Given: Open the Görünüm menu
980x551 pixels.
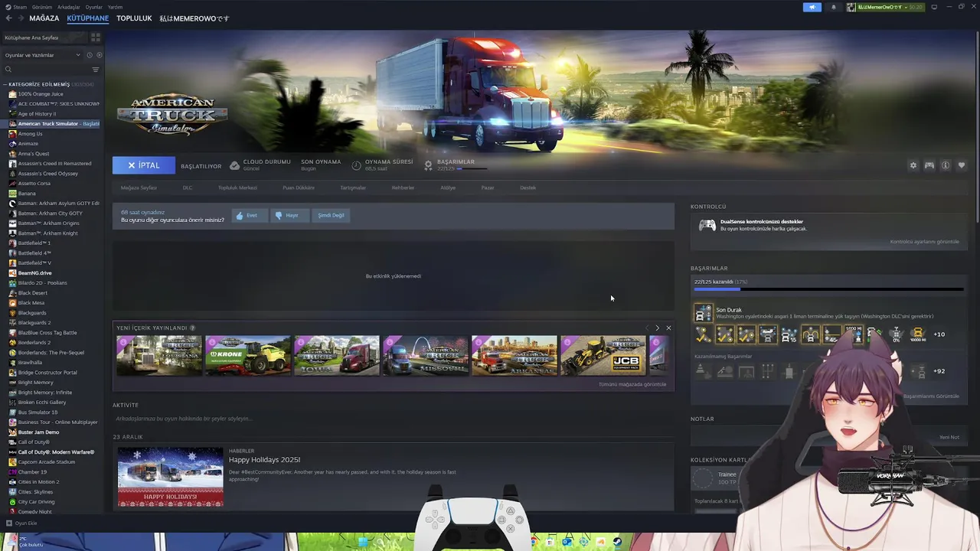Looking at the screenshot, I should (x=42, y=7).
